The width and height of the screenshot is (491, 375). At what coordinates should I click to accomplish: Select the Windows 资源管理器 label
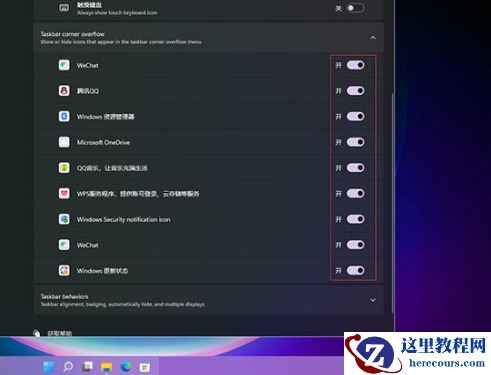[x=105, y=117]
